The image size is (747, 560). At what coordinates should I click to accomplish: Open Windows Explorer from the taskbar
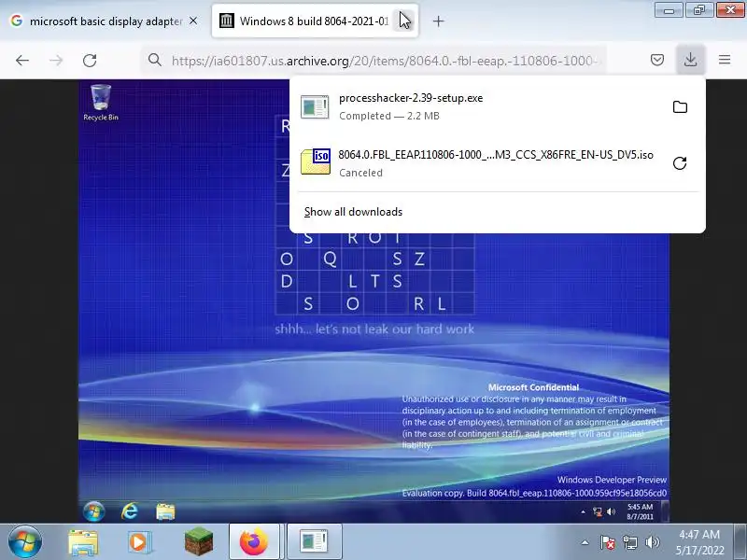83,542
